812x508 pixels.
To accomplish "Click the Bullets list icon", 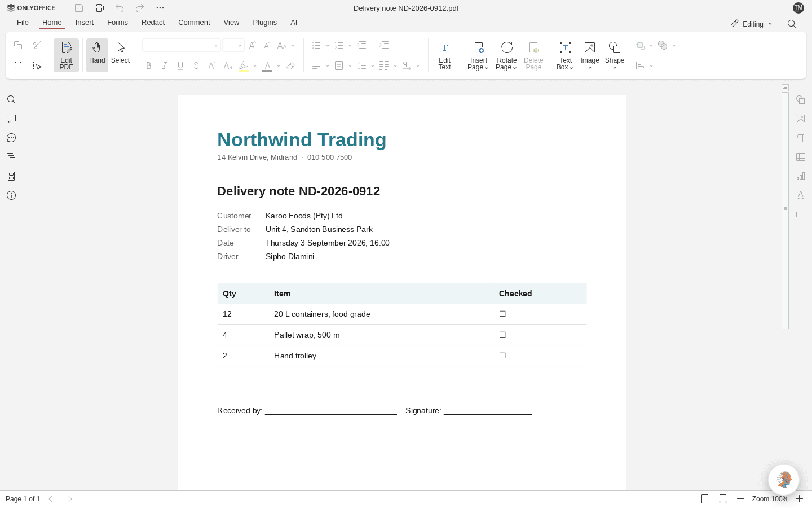I will coord(316,45).
